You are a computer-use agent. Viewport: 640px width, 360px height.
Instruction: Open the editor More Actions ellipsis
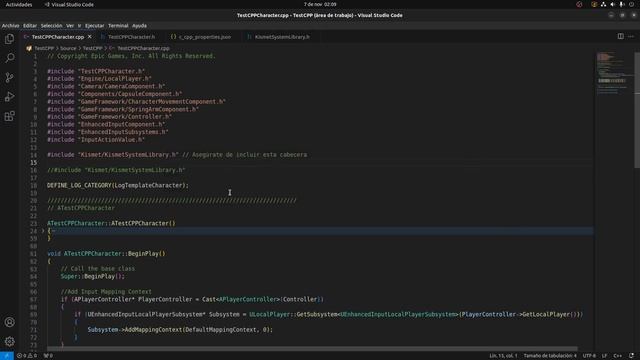pyautogui.click(x=631, y=37)
